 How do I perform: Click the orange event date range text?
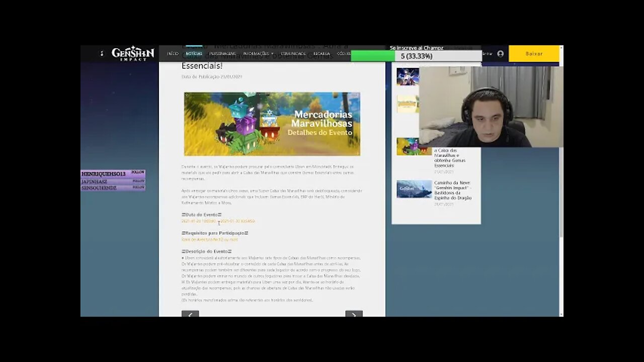pos(218,221)
